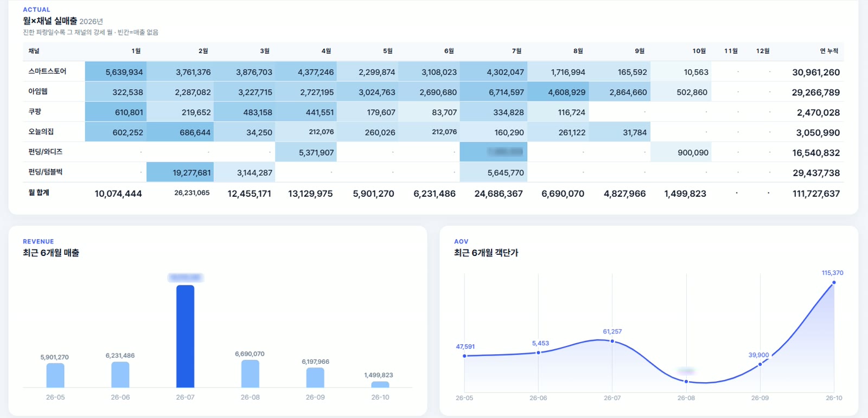The width and height of the screenshot is (868, 418).
Task: Click the 5,645,770 cell under 7월
Action: 493,172
